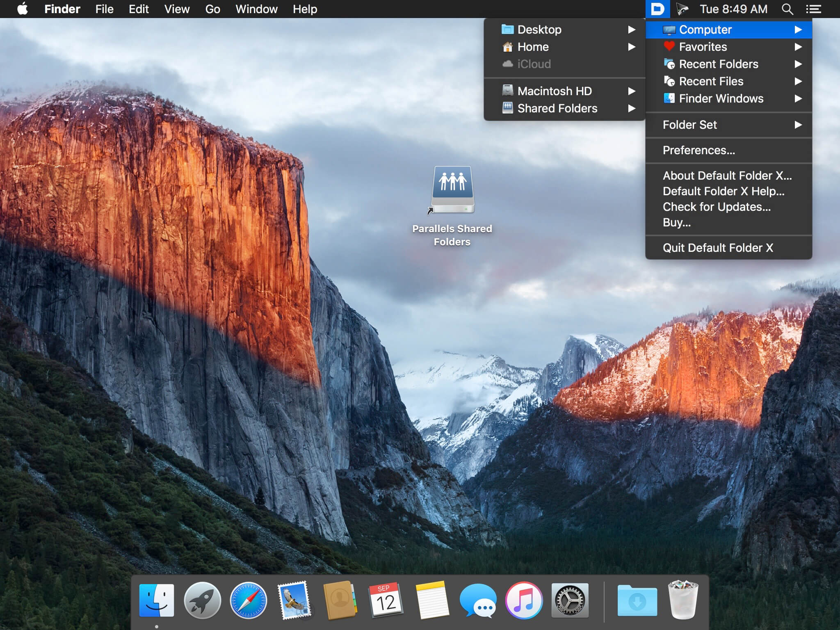Click the Launchpad rocket icon

point(202,600)
